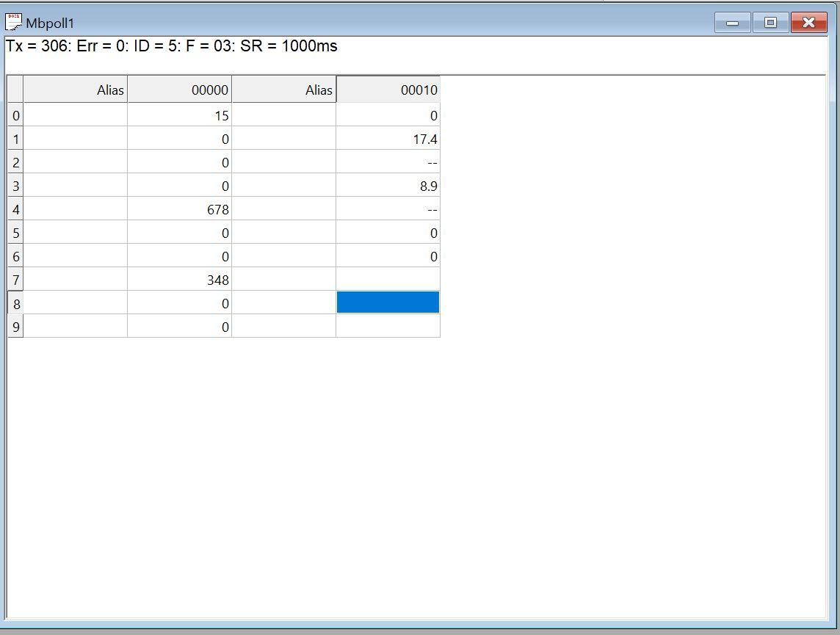Click the cell with value 15
The width and height of the screenshot is (840, 635).
coord(179,115)
